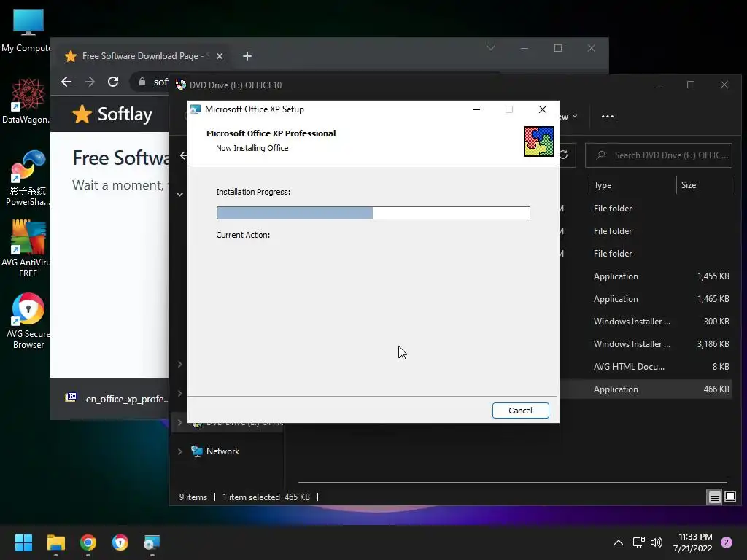Click the Softlay star logo
Screen dimensions: 747x560
(x=82, y=114)
